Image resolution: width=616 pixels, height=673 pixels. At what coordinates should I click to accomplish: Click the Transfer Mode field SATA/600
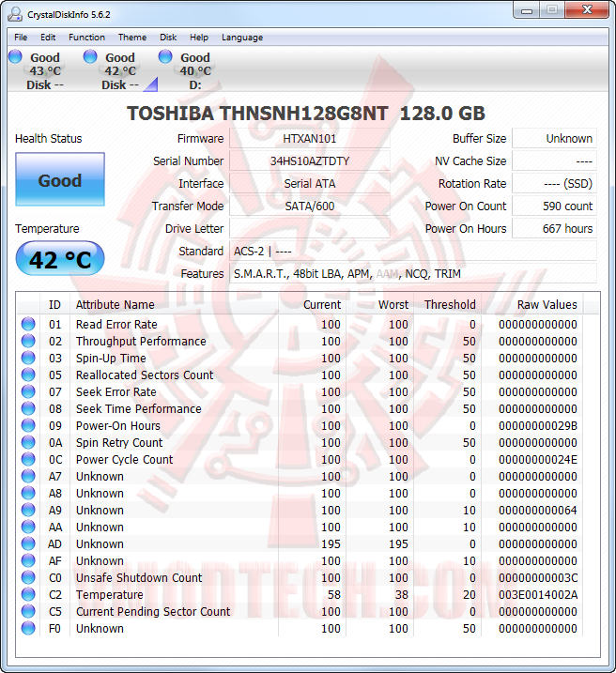click(x=310, y=206)
